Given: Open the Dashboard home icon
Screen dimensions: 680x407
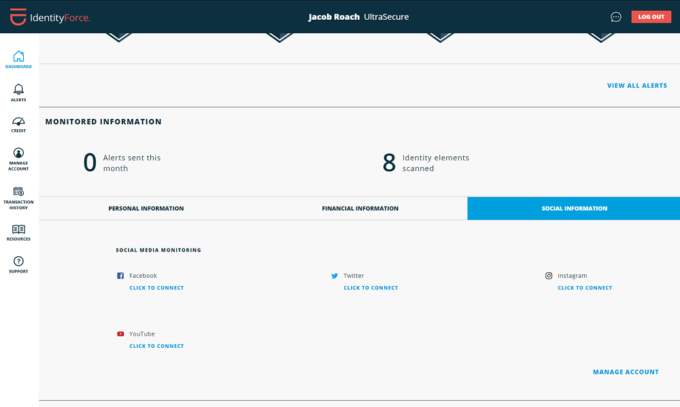Looking at the screenshot, I should (18, 57).
